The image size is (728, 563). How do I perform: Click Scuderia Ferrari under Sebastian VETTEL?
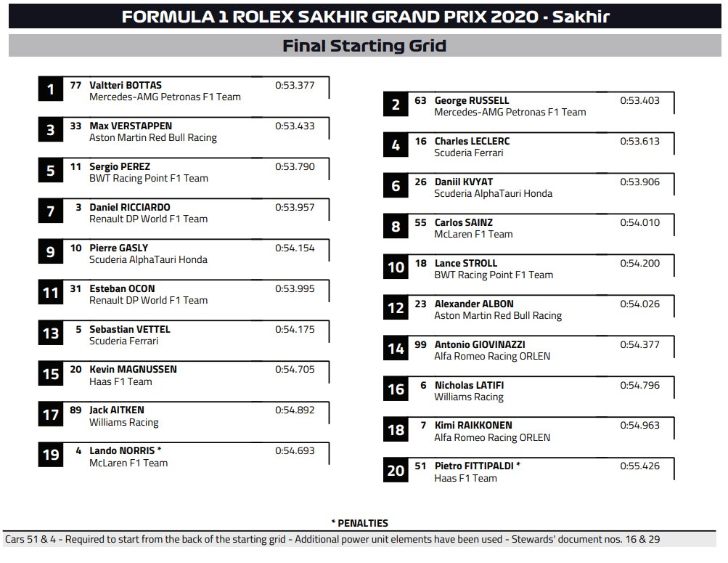tap(123, 341)
